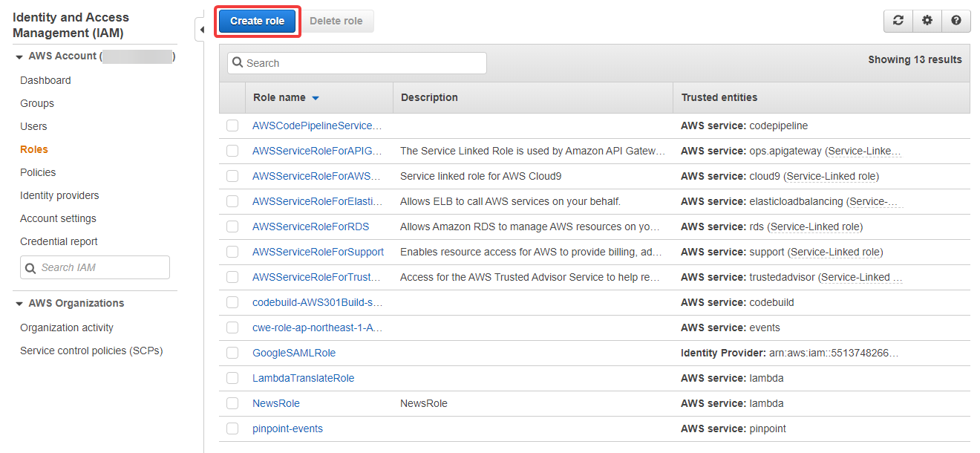Collapse the sidebar with the arrow handle
Viewport: 980px width, 453px height.
point(201,30)
